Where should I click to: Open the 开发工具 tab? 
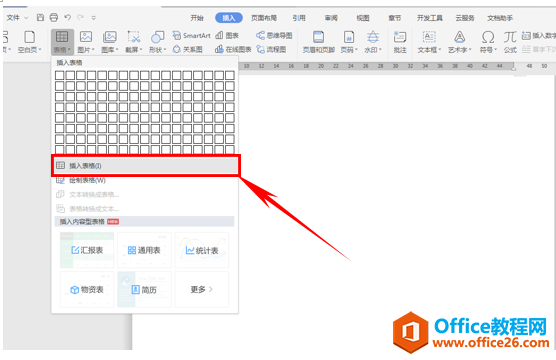(430, 18)
